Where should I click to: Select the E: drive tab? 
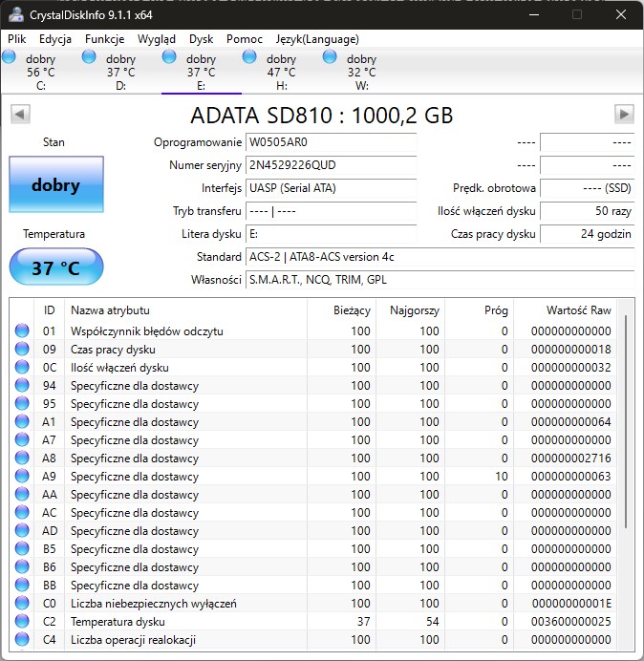point(202,71)
